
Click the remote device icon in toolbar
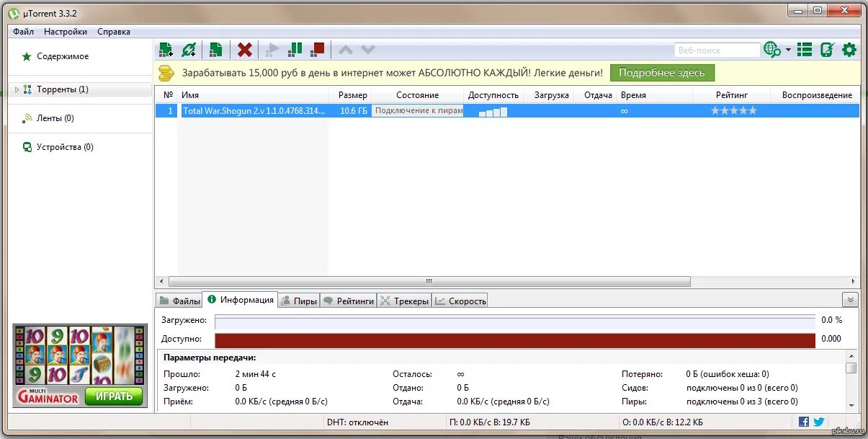pyautogui.click(x=827, y=50)
